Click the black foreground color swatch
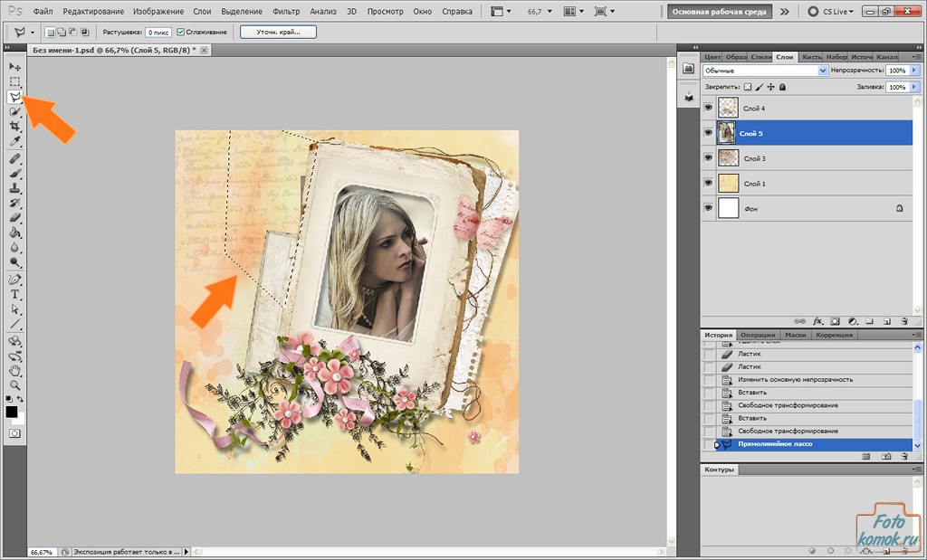Screen dimensions: 927x560 (x=12, y=412)
